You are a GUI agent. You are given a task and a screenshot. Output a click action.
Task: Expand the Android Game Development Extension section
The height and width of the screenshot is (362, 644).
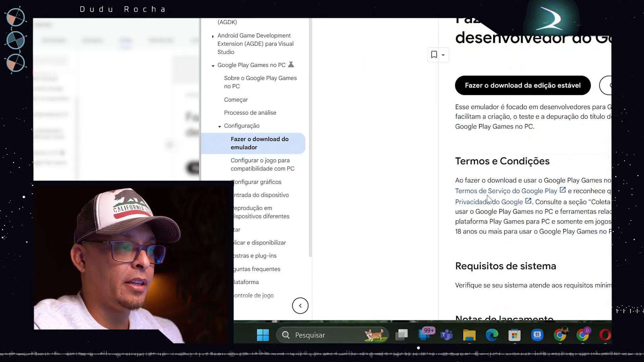click(213, 36)
